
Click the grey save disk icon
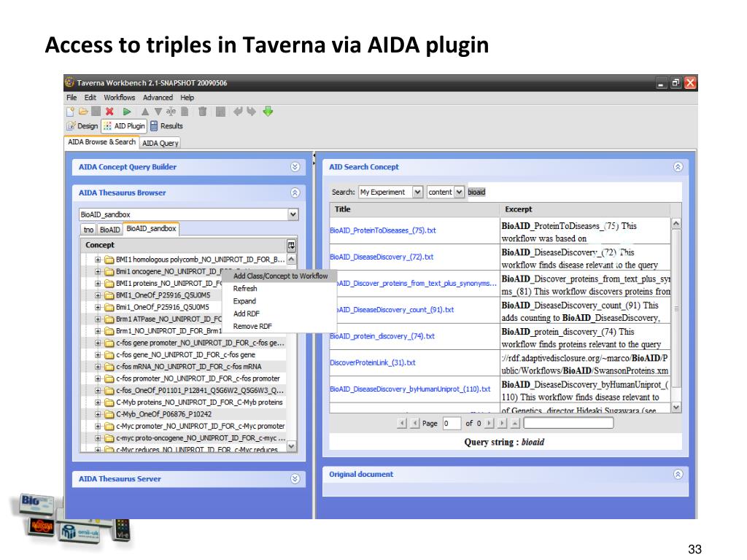pos(96,112)
